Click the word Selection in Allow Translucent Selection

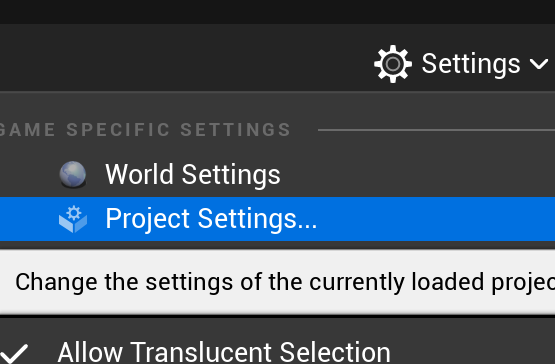pos(335,352)
